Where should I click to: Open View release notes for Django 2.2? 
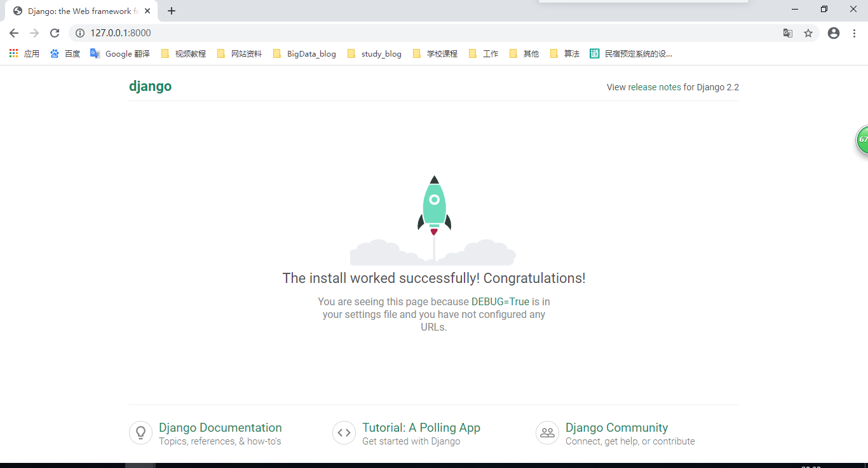coord(673,87)
